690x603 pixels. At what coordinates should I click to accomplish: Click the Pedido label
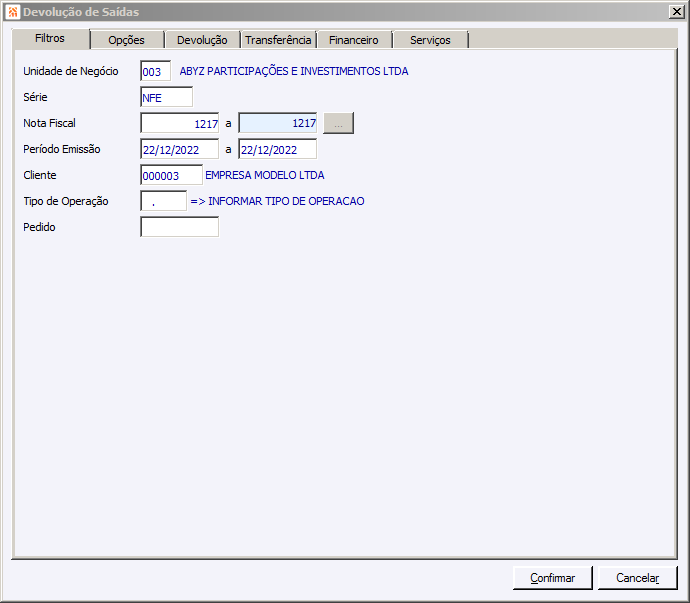click(x=39, y=227)
